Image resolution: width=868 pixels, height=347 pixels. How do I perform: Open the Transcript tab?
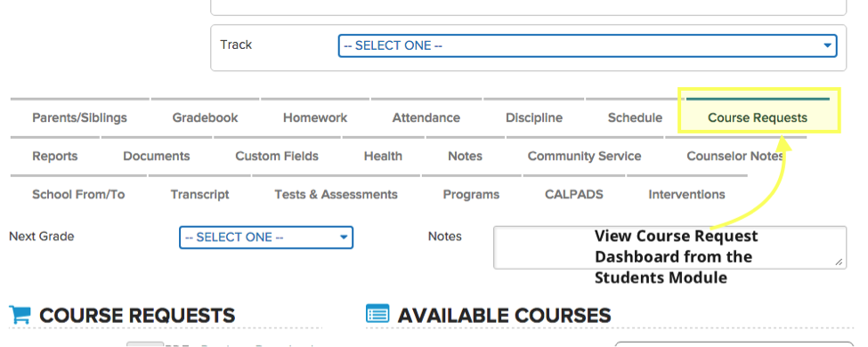coord(199,195)
